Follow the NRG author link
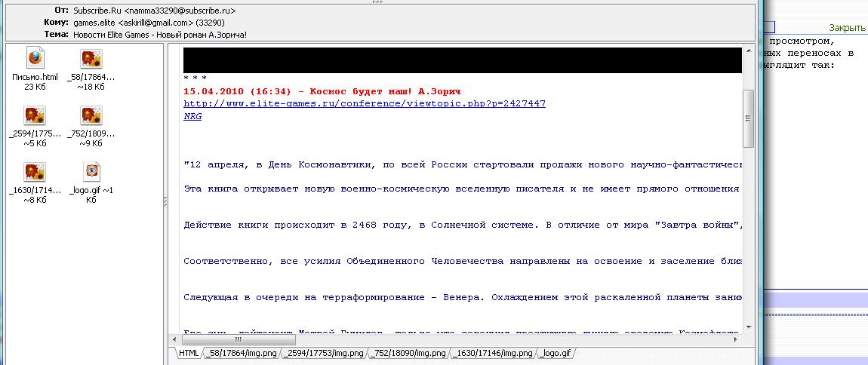The width and height of the screenshot is (868, 365). click(192, 116)
